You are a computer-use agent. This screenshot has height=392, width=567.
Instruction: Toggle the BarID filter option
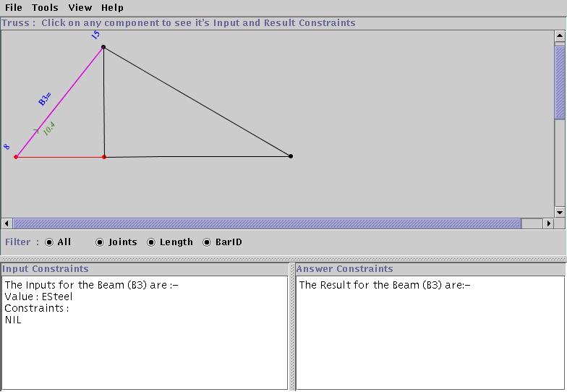pyautogui.click(x=207, y=242)
